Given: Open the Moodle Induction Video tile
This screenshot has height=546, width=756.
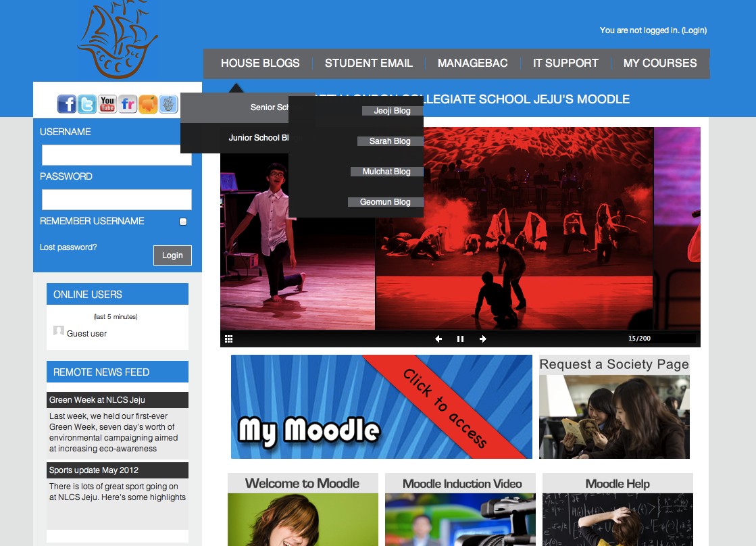Looking at the screenshot, I should click(461, 510).
